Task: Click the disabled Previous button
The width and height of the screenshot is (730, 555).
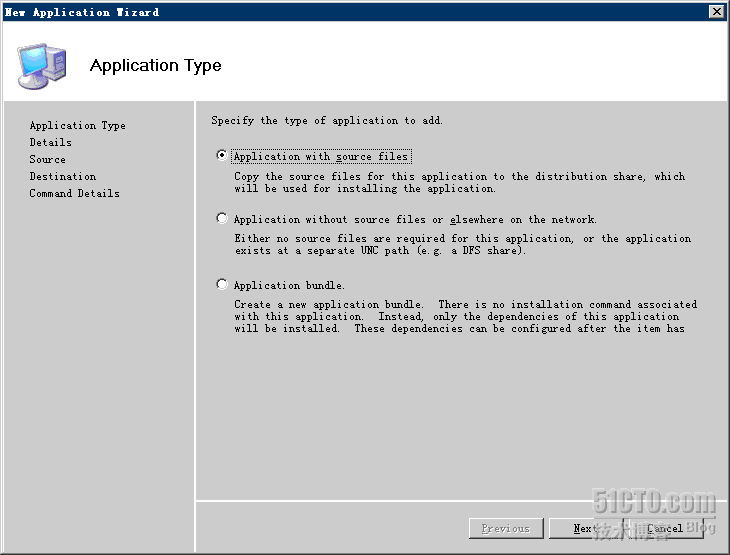Action: (x=506, y=528)
